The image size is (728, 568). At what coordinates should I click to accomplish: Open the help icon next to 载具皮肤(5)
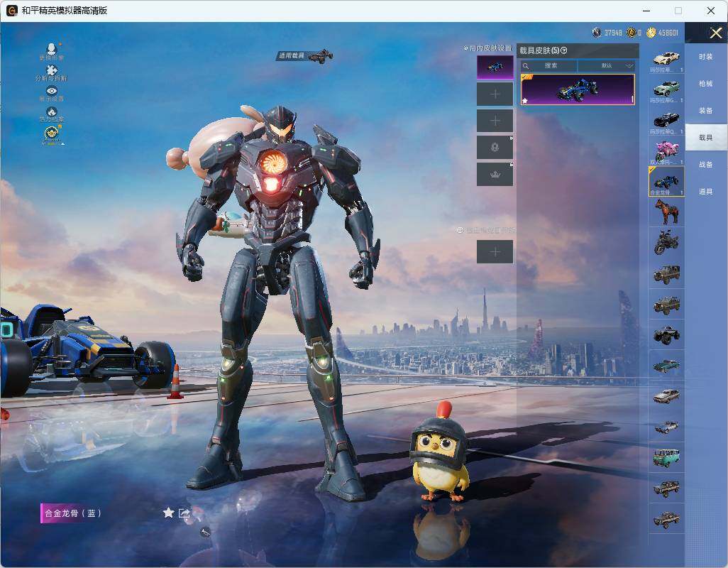point(564,50)
